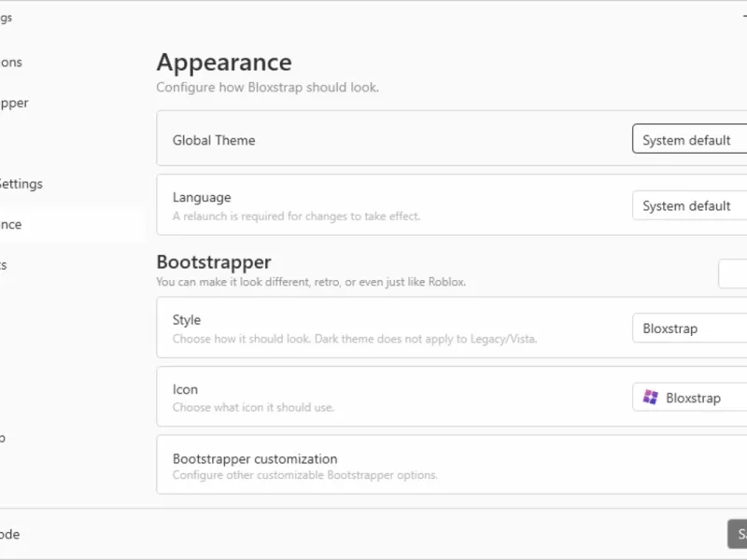Screen dimensions: 747x560
Task: Click the Global Theme label
Action: pos(214,141)
